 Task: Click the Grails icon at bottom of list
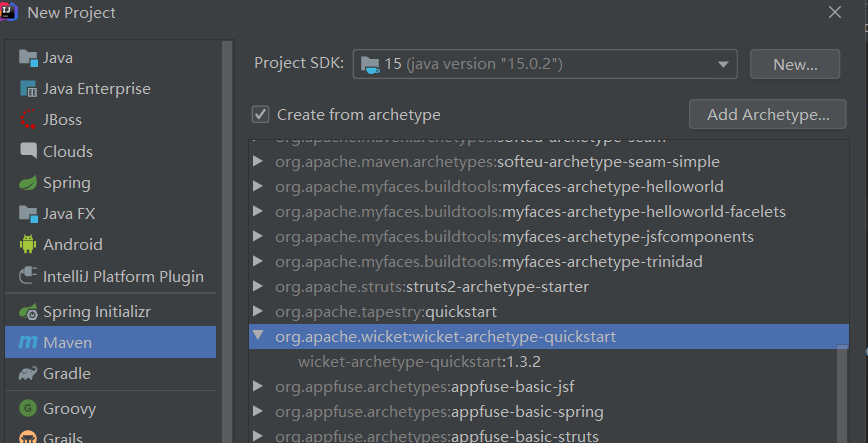(28, 437)
